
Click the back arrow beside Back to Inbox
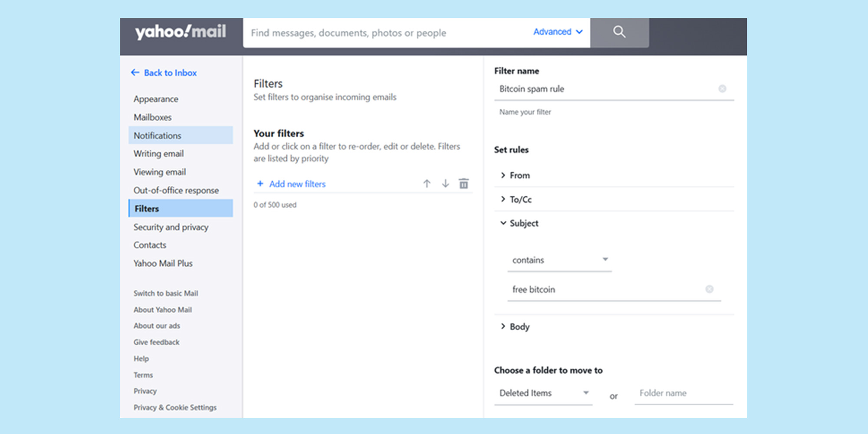tap(135, 72)
